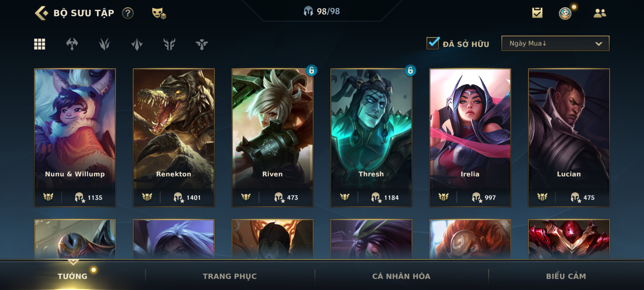Switch to the Cá Nhân Hóa tab

(x=401, y=276)
